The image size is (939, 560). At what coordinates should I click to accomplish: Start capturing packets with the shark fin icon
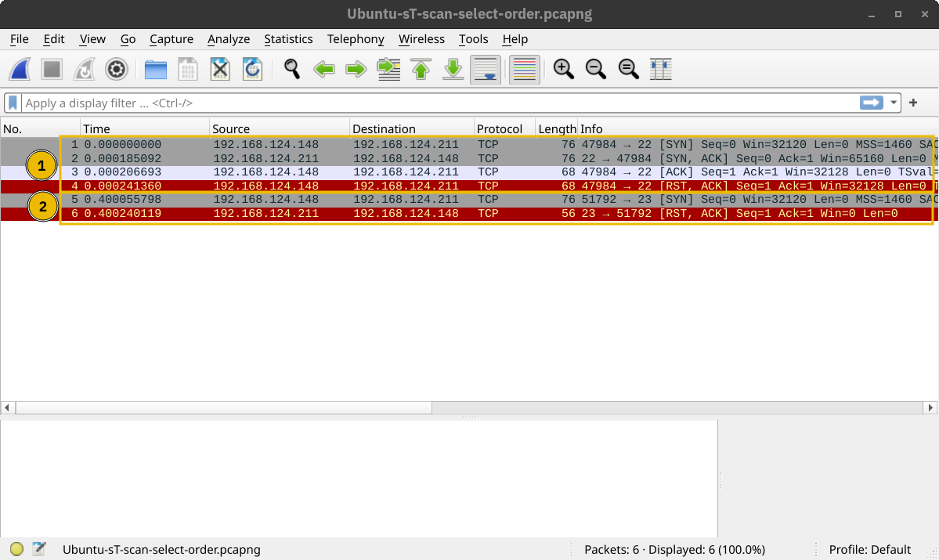pyautogui.click(x=20, y=70)
